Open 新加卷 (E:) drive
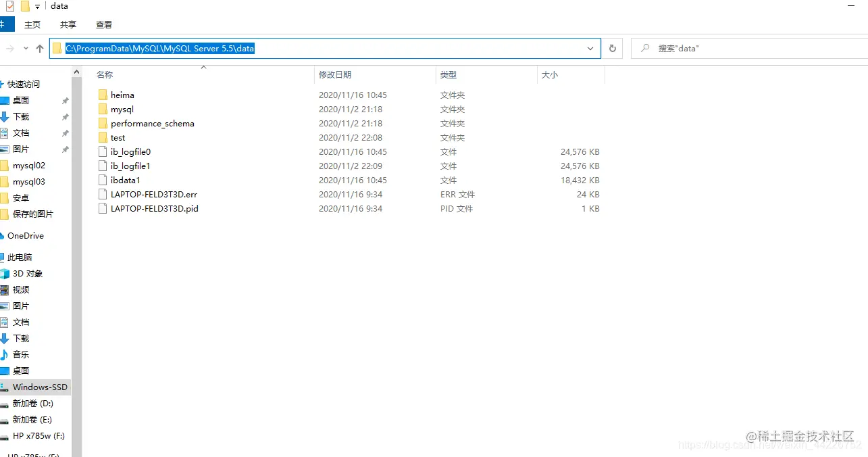Viewport: 868px width, 457px height. (x=32, y=419)
